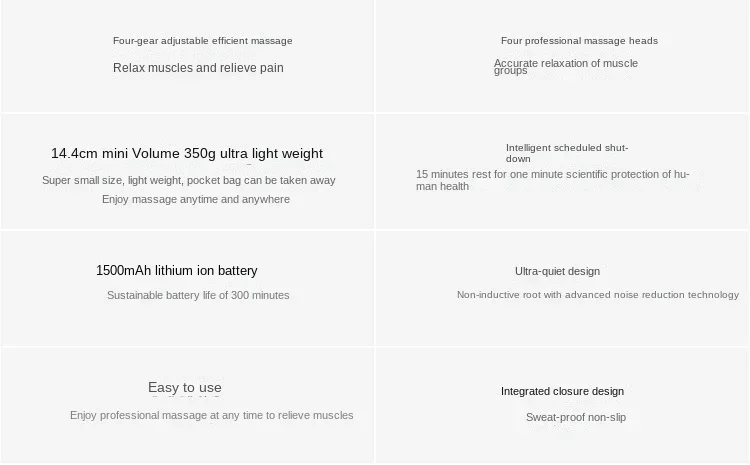This screenshot has width=750, height=465.
Task: Select 'Sweat-proof non-slip' text
Action: [x=576, y=417]
